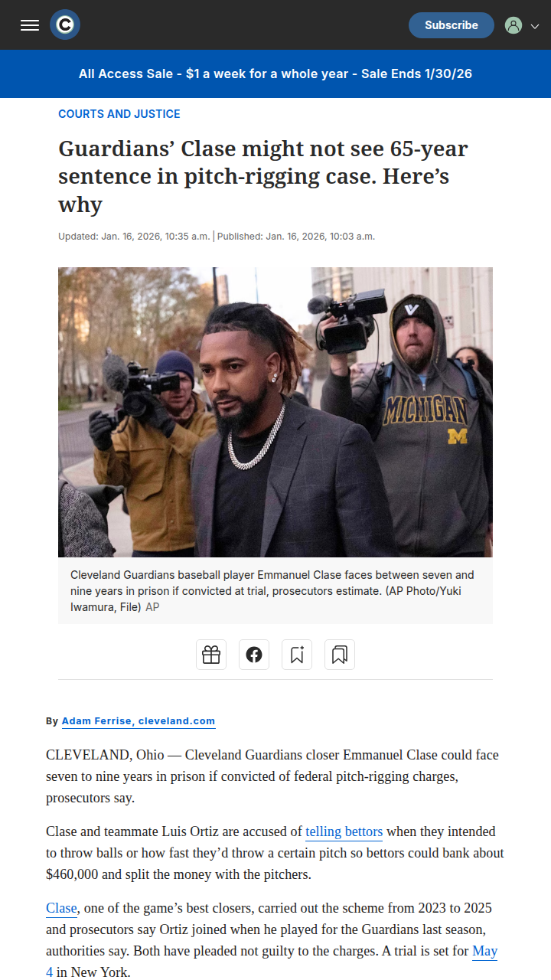551x980 pixels.
Task: Open the Courts and Justice section
Action: click(119, 114)
